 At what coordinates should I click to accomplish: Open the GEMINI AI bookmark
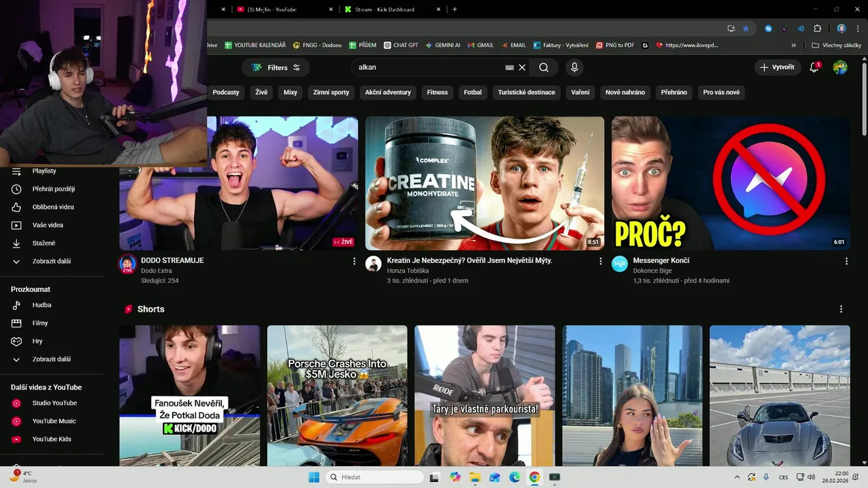tap(443, 45)
